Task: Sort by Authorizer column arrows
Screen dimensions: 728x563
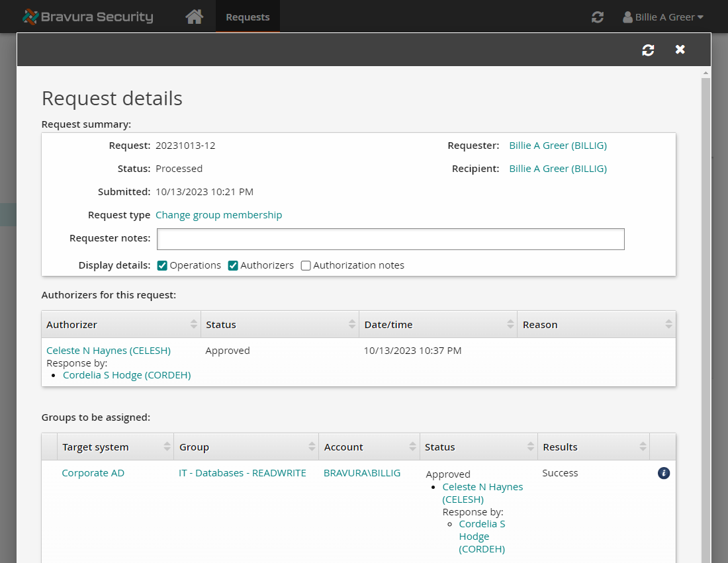Action: pyautogui.click(x=193, y=324)
